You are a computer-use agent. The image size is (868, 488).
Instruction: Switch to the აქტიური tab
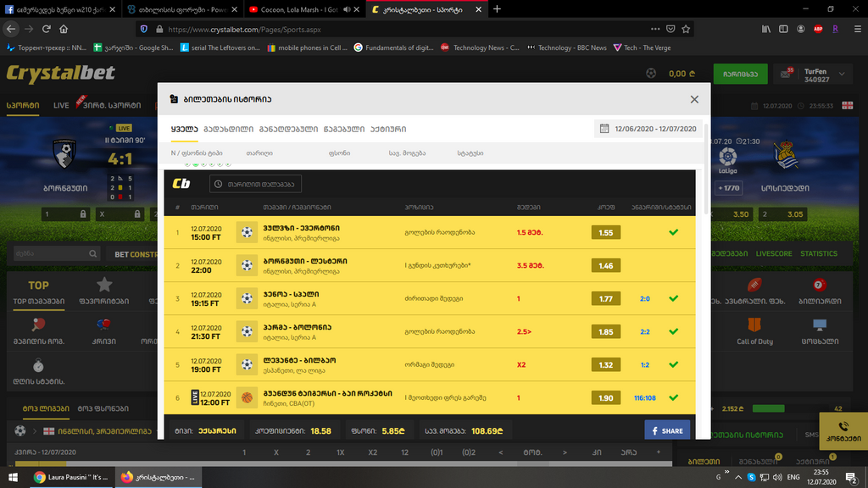388,129
